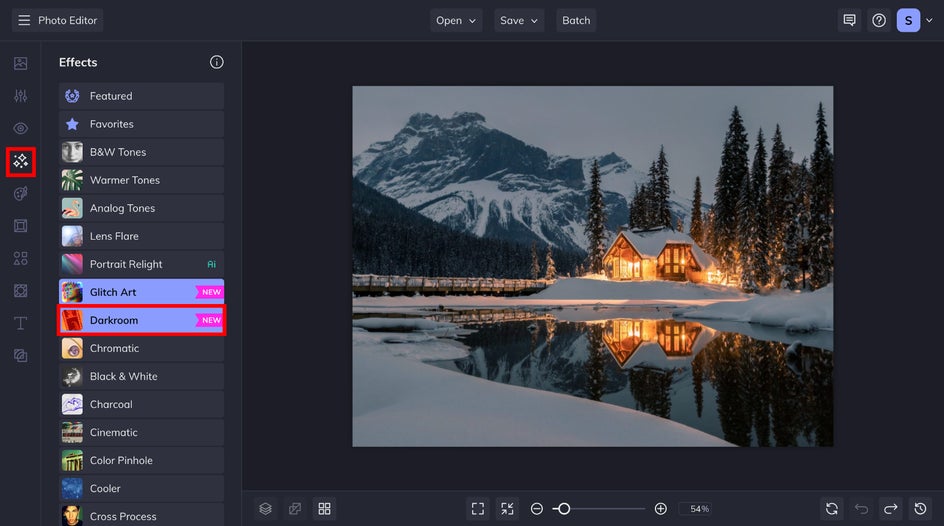
Task: Undo the last action
Action: pyautogui.click(x=861, y=509)
